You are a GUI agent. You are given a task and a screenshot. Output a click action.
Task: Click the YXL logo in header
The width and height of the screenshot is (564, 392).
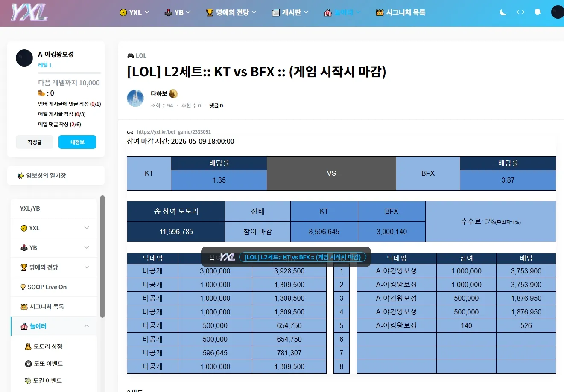click(x=29, y=12)
